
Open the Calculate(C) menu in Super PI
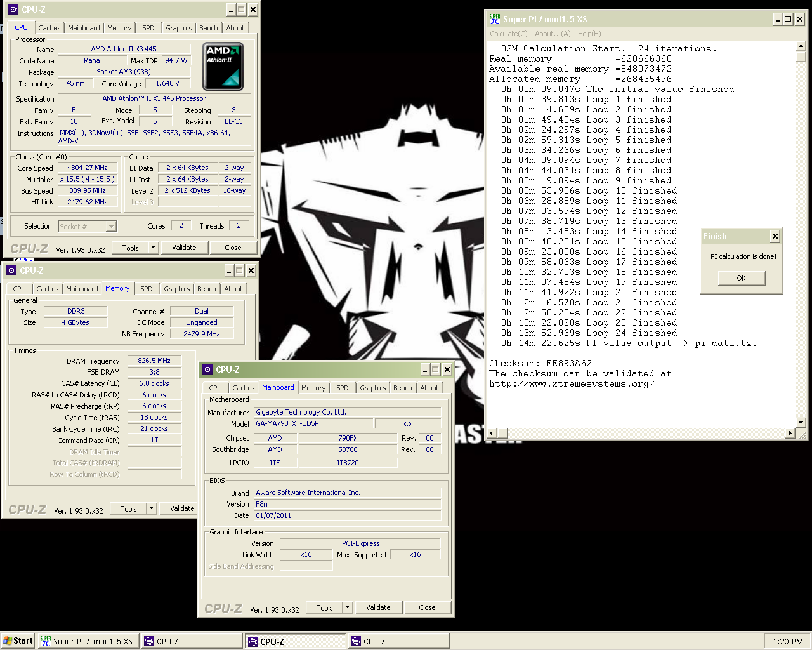(509, 34)
